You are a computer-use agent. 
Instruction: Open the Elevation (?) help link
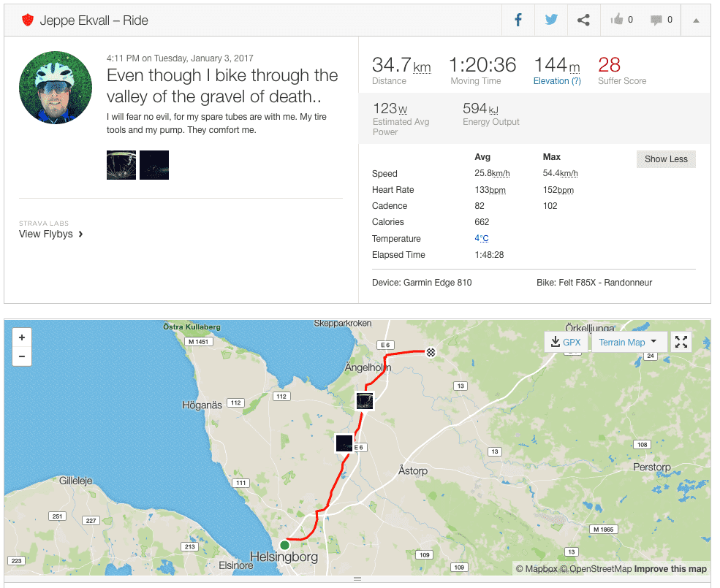pyautogui.click(x=557, y=81)
